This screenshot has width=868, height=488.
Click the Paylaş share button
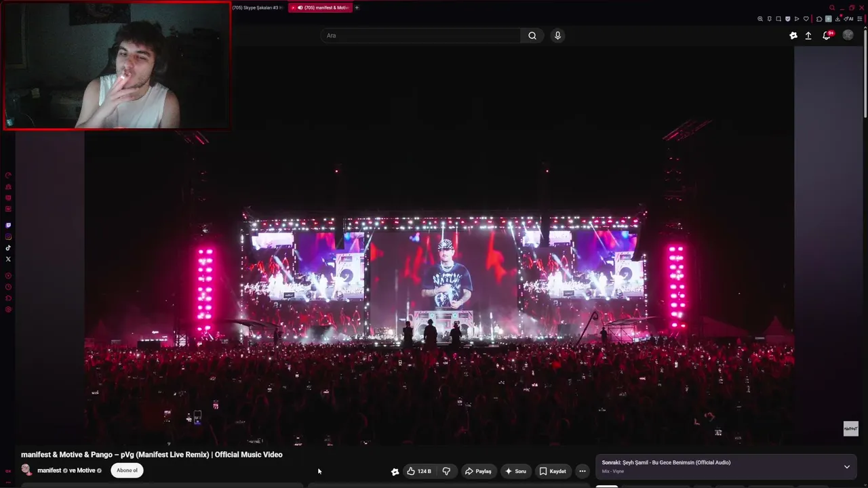click(478, 471)
